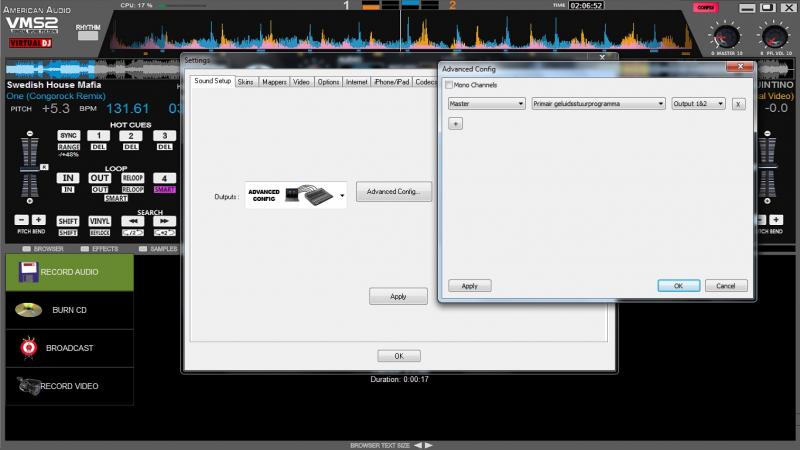Image resolution: width=800 pixels, height=450 pixels.
Task: Click Cancel in Advanced Config dialog
Action: pyautogui.click(x=726, y=286)
